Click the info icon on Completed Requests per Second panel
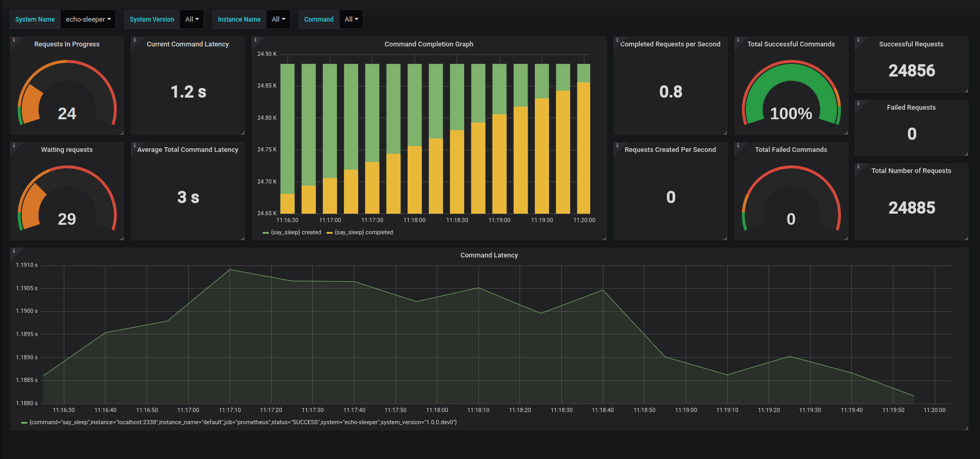980x459 pixels. [x=617, y=40]
